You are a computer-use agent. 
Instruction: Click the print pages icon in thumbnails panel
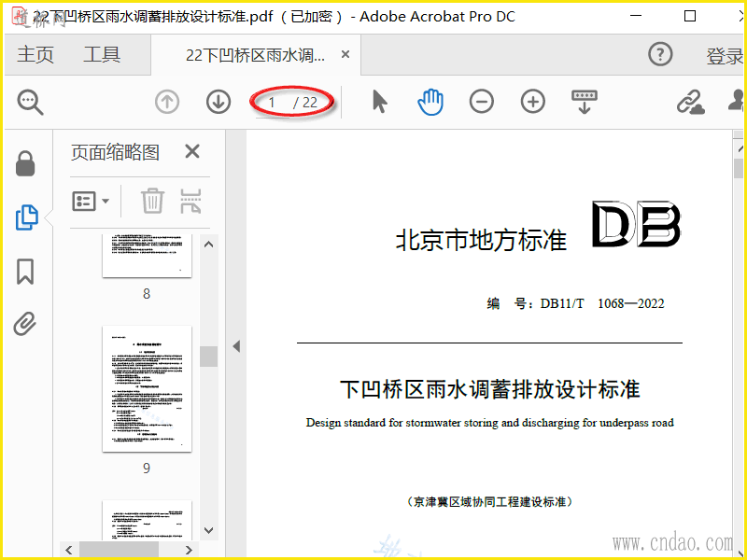(190, 201)
